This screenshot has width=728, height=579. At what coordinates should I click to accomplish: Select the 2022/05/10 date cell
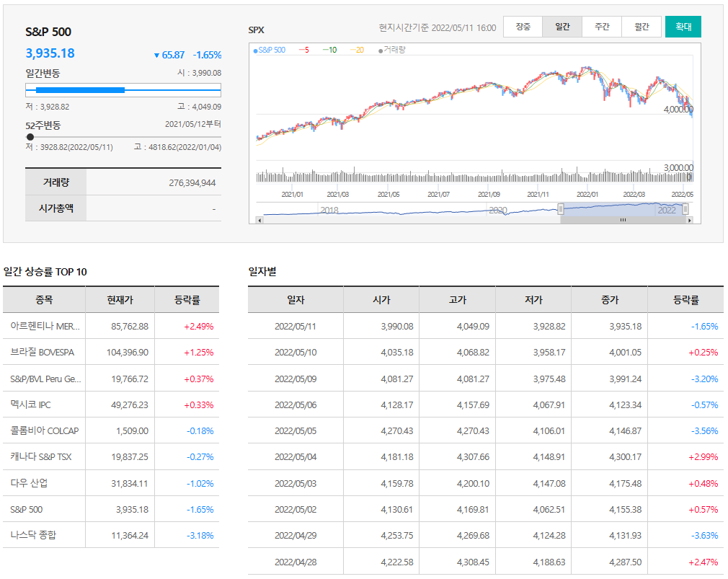tap(296, 352)
